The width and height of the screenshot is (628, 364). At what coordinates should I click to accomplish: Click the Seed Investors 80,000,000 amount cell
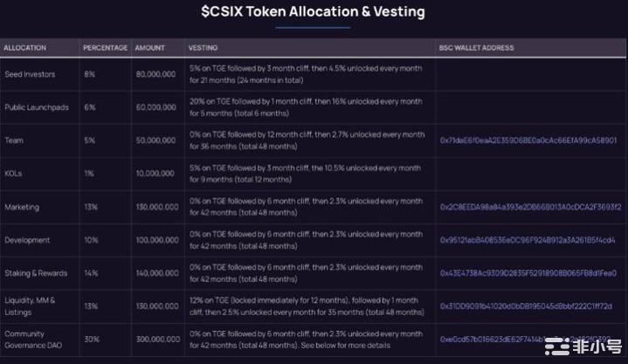pyautogui.click(x=155, y=74)
